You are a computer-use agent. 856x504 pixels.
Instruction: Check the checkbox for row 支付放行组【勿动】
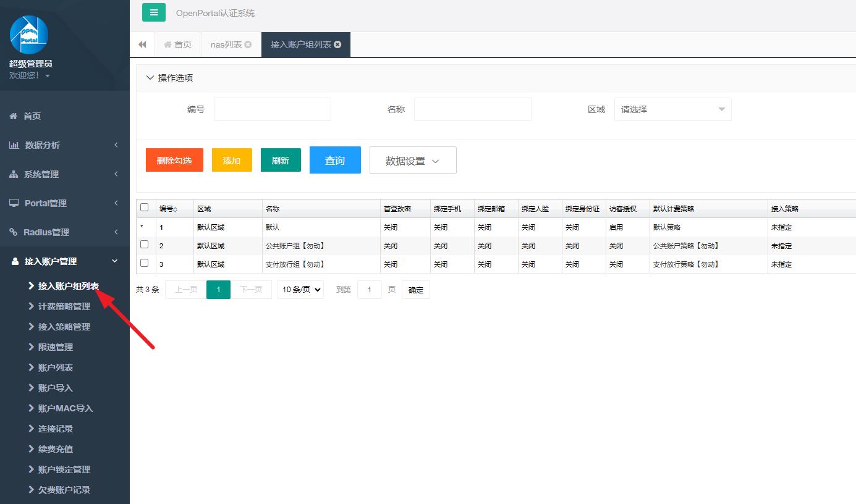pos(145,263)
